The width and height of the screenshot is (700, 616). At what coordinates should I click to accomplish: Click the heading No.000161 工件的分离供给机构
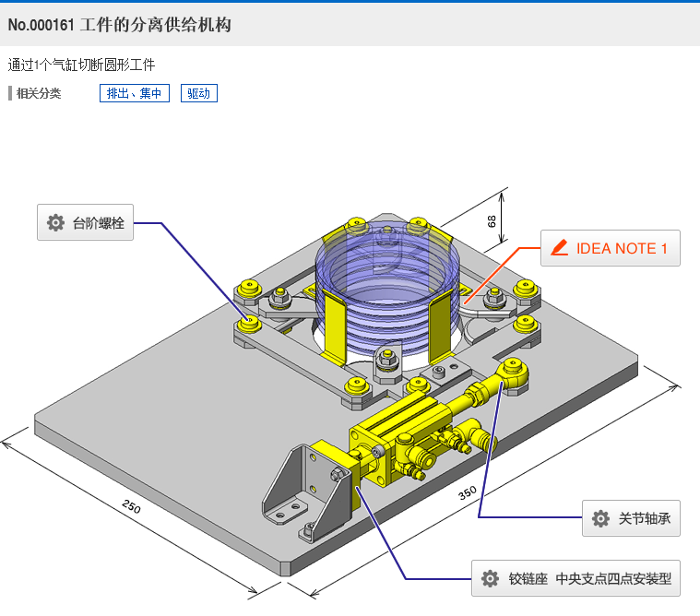[120, 25]
